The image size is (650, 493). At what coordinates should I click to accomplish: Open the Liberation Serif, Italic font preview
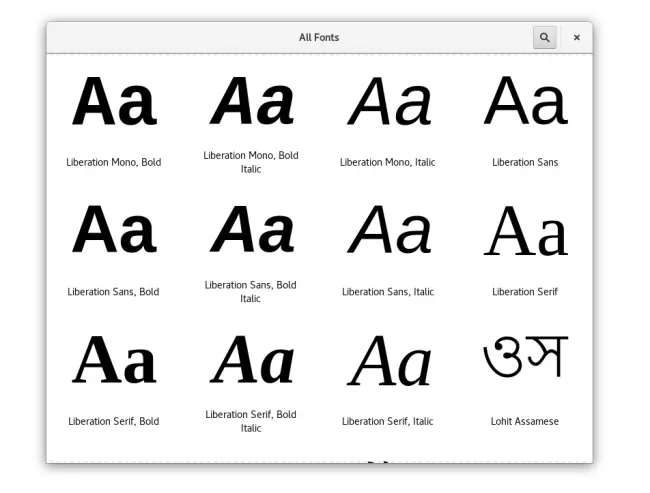[388, 360]
